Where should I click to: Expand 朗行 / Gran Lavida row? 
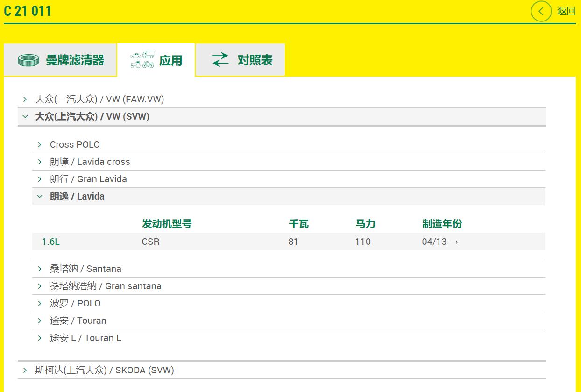click(88, 179)
